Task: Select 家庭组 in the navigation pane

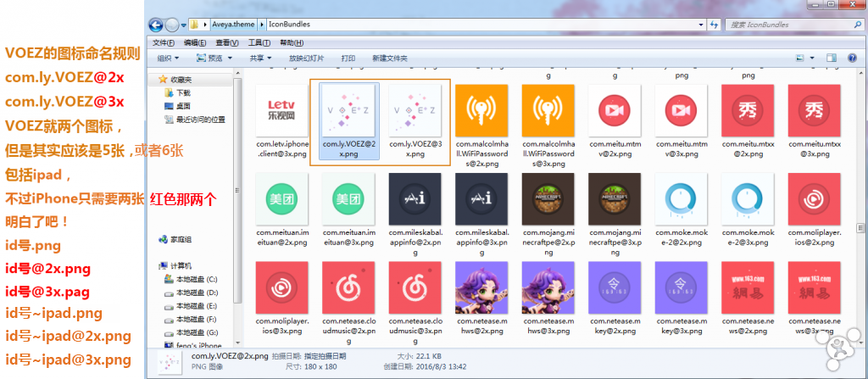Action: coord(175,239)
